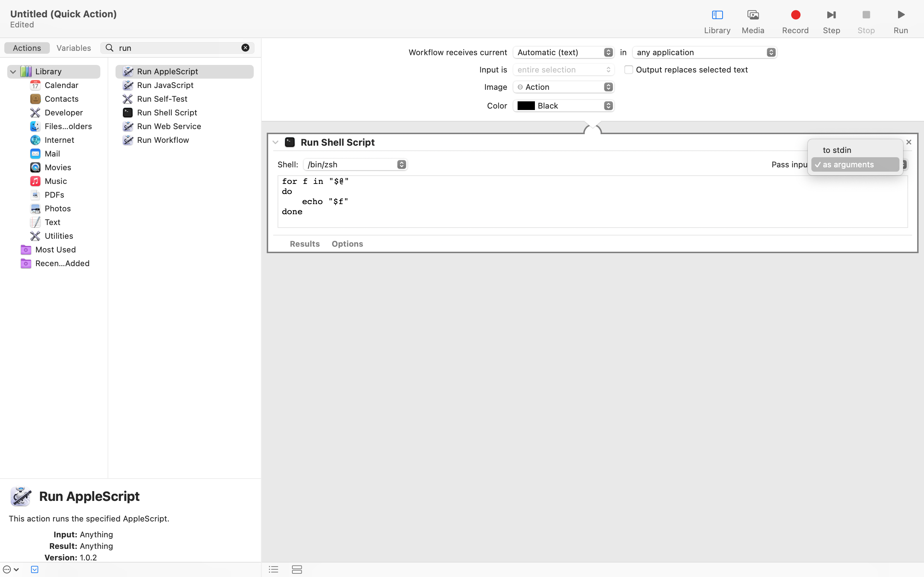The image size is (924, 577).
Task: Select the 'to stdin' pass input option
Action: [x=837, y=150]
